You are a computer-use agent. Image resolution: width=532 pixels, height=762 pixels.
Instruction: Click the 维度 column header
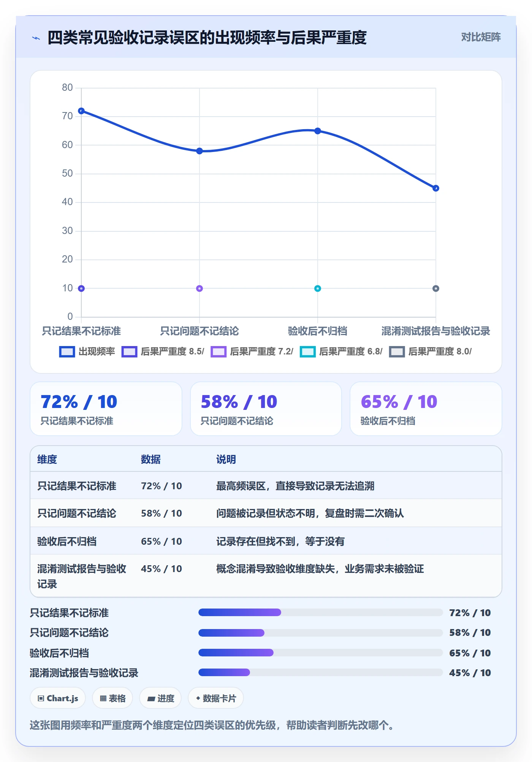pyautogui.click(x=47, y=459)
